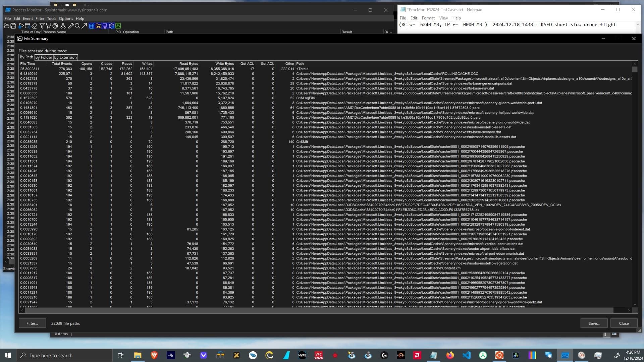Image resolution: width=644 pixels, height=362 pixels.
Task: Click the Close button in File Summary
Action: click(x=624, y=323)
